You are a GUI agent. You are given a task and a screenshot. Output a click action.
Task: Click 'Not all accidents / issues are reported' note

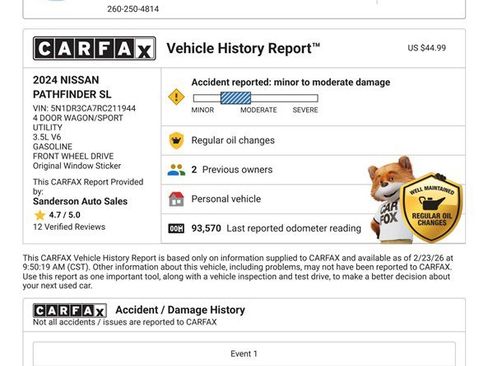(x=125, y=322)
